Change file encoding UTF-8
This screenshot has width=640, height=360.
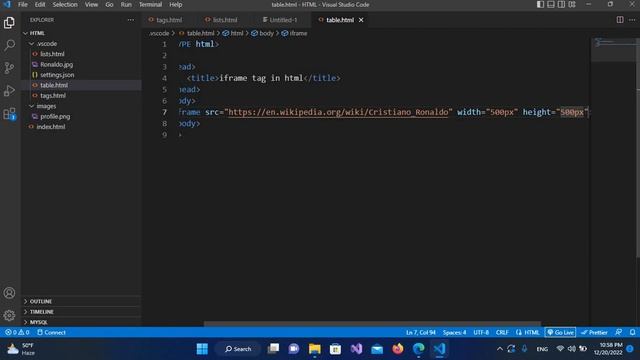(x=481, y=332)
